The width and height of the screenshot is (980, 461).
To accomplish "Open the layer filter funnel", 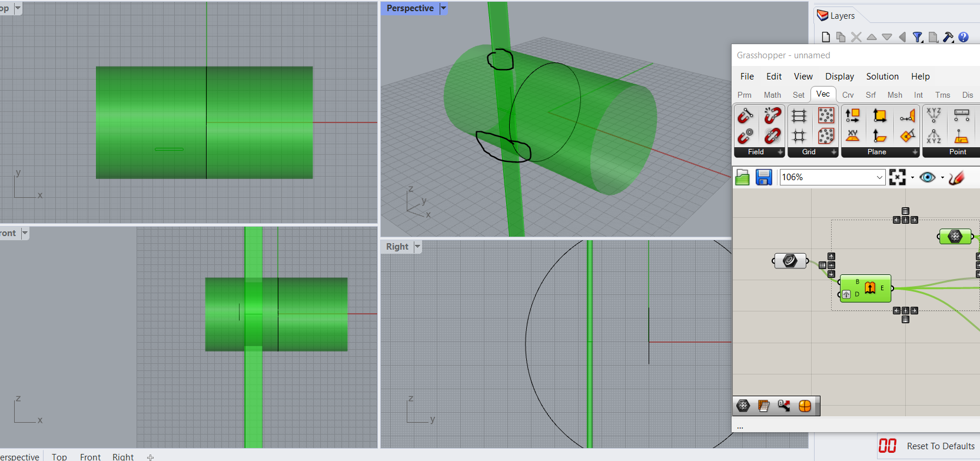I will (x=918, y=37).
